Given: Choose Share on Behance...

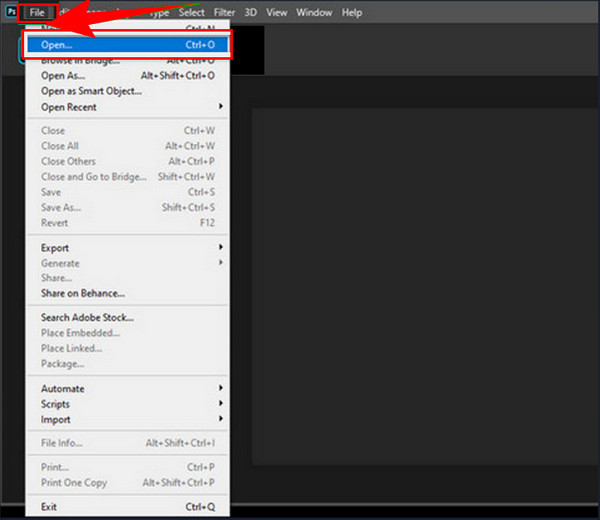Looking at the screenshot, I should [127, 293].
